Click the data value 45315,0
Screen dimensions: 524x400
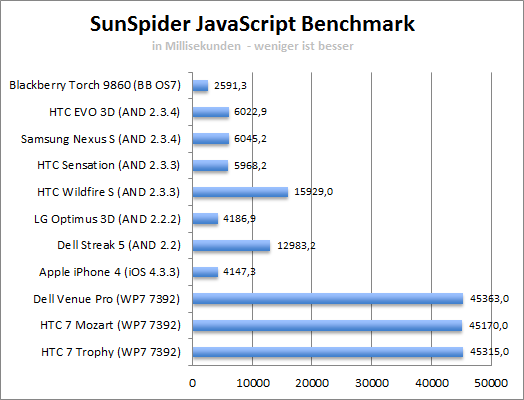click(x=489, y=352)
